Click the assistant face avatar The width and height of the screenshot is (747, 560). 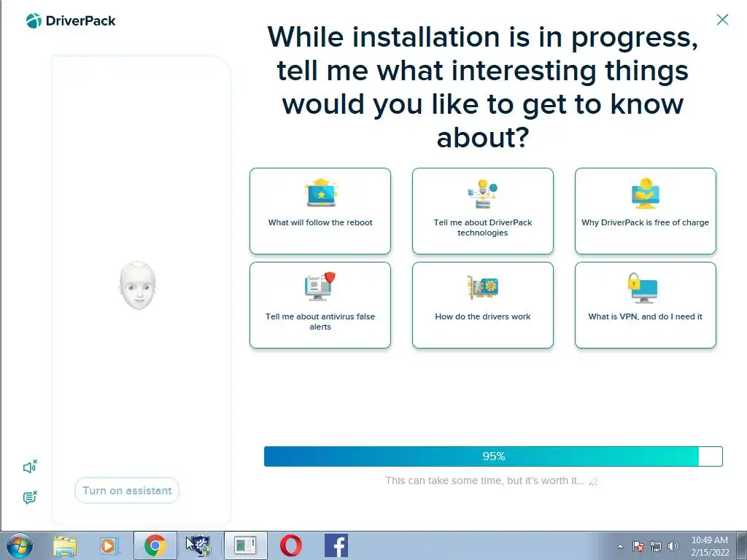138,285
